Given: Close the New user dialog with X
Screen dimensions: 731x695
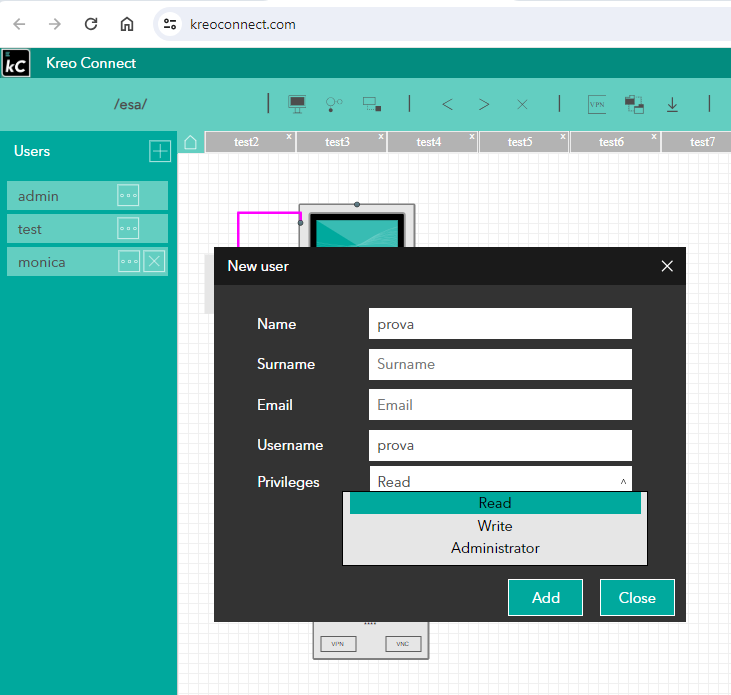Looking at the screenshot, I should pyautogui.click(x=667, y=266).
